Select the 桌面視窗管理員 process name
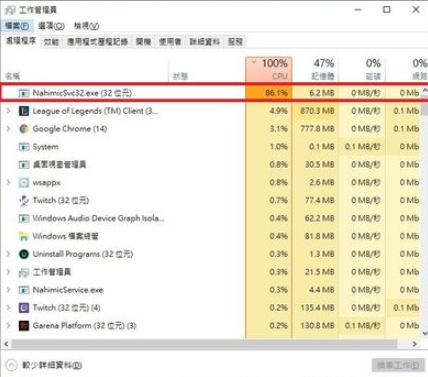The height and width of the screenshot is (377, 428). coord(59,165)
